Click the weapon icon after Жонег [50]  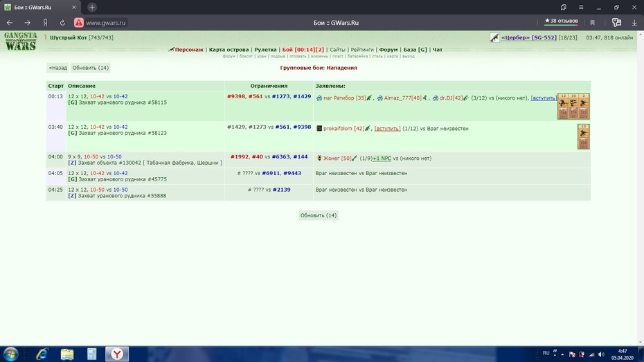click(355, 158)
